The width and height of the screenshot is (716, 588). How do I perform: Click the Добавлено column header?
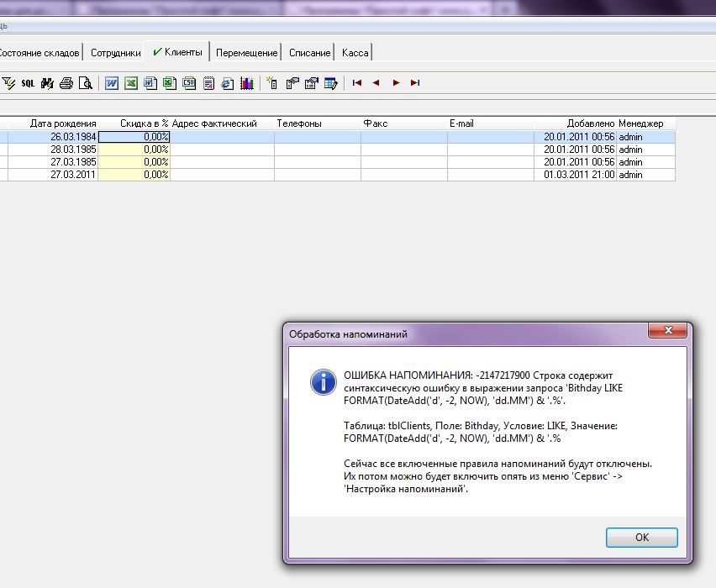(x=590, y=123)
